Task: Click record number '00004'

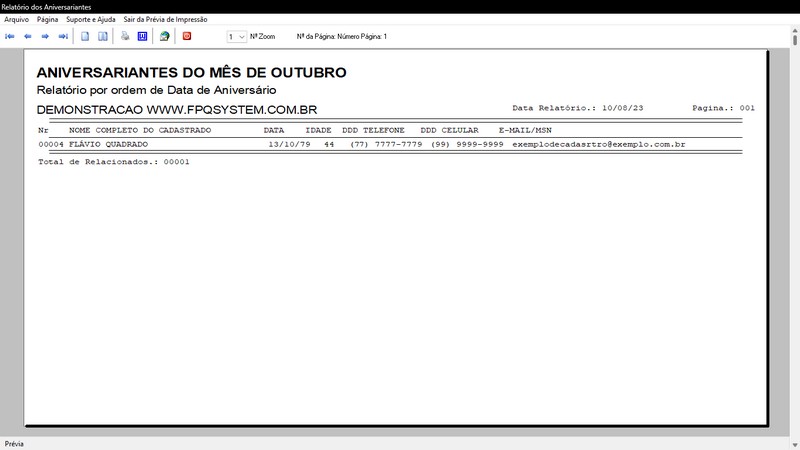Action: 51,144
